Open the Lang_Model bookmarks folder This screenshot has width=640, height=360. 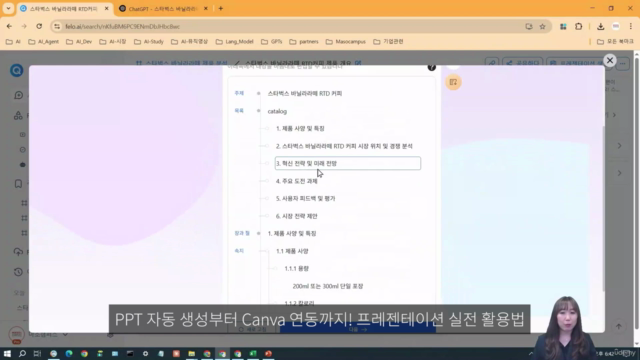235,42
